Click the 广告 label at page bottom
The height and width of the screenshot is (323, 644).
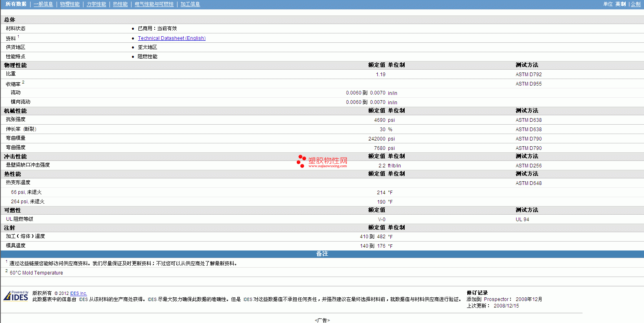click(322, 320)
